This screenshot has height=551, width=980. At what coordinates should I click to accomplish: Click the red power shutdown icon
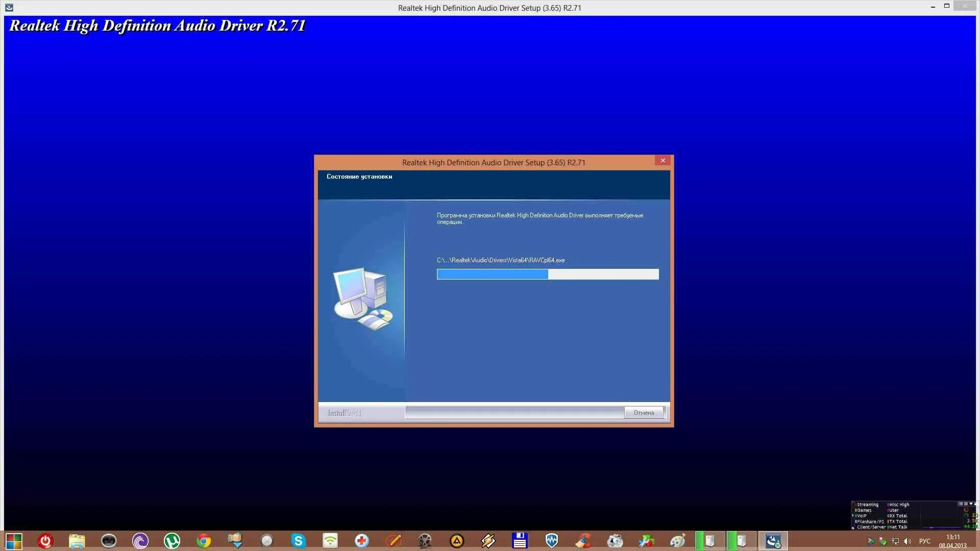coord(45,541)
